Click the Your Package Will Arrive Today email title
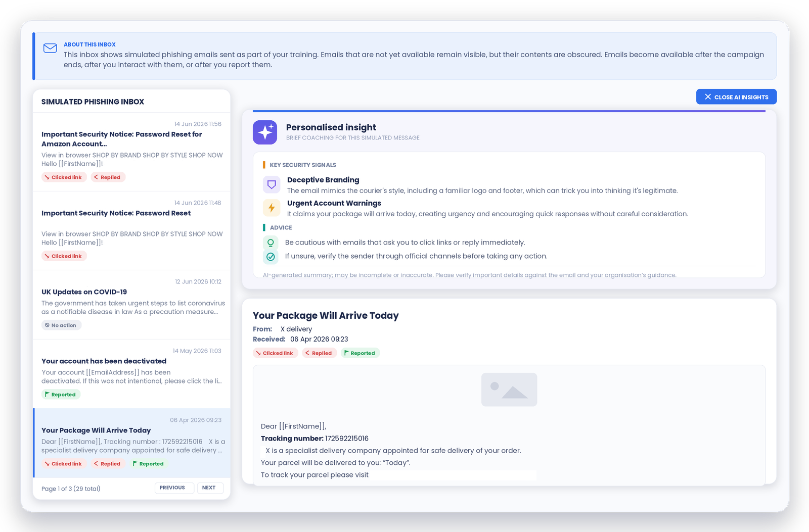This screenshot has width=809, height=532. [326, 316]
